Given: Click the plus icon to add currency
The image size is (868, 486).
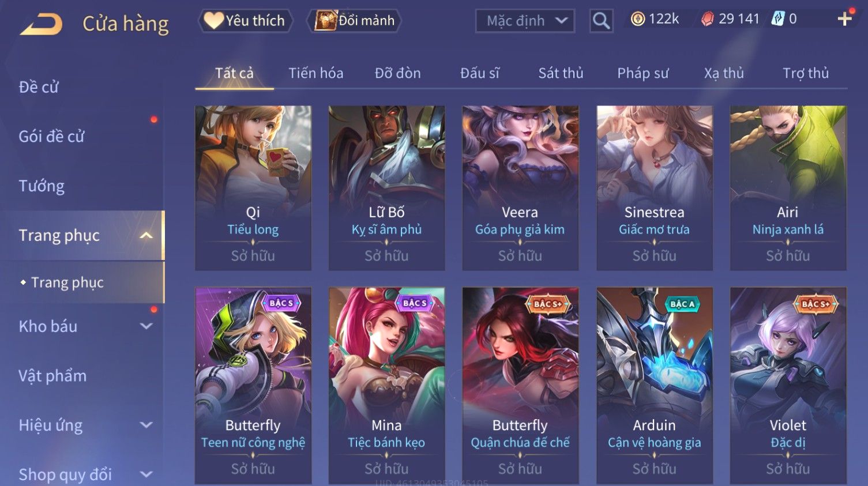Looking at the screenshot, I should point(844,19).
